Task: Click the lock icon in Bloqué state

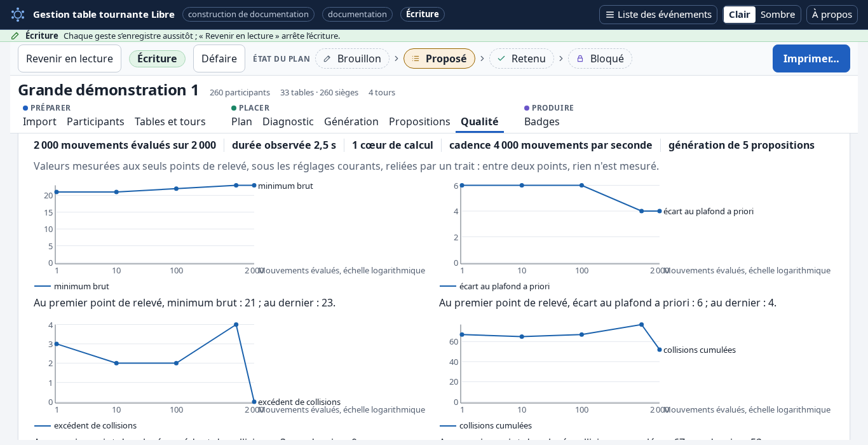Action: [x=580, y=58]
